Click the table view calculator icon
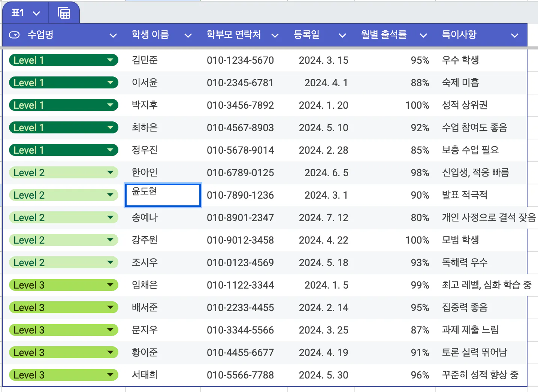The image size is (538, 392). 64,13
